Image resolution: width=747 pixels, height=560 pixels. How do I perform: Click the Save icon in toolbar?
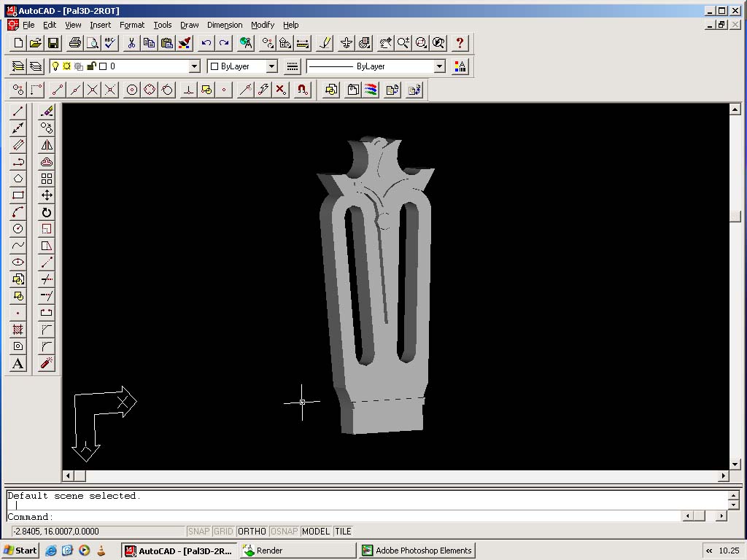point(53,43)
